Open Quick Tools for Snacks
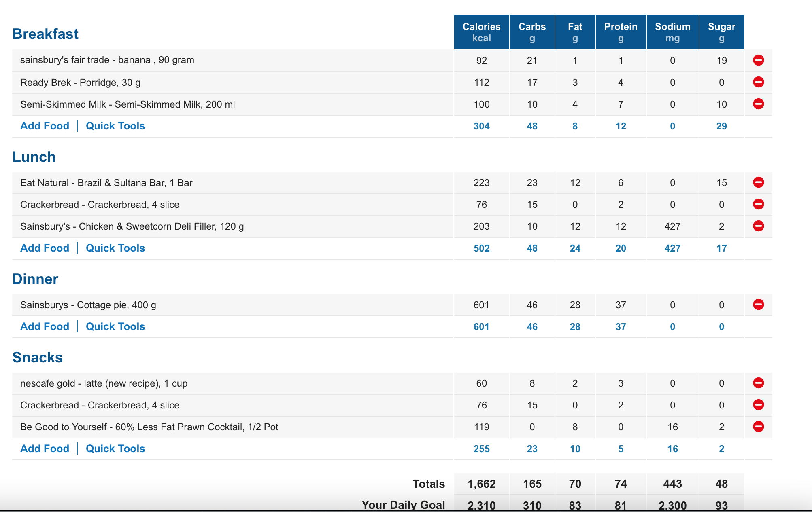Screen dimensions: 812x512 [115, 449]
